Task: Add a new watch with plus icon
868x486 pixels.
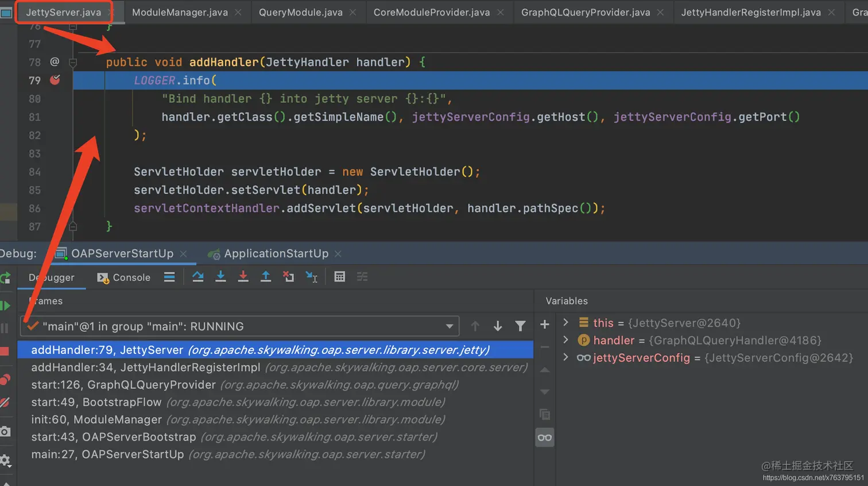Action: point(545,325)
